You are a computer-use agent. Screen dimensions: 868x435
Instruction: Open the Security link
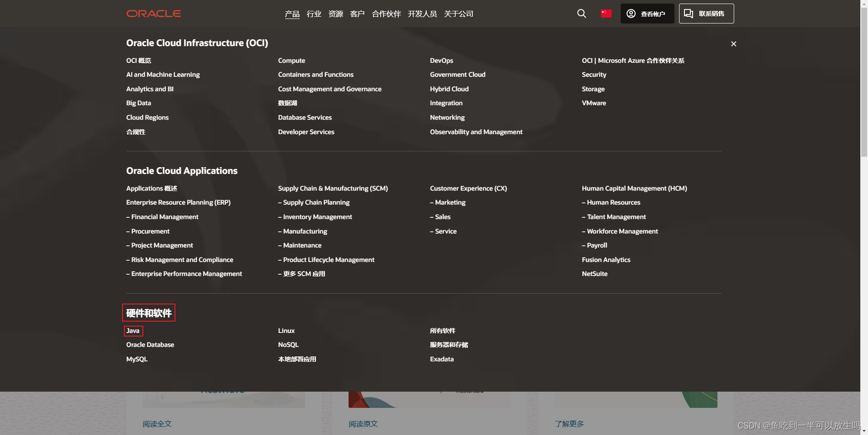(x=594, y=75)
